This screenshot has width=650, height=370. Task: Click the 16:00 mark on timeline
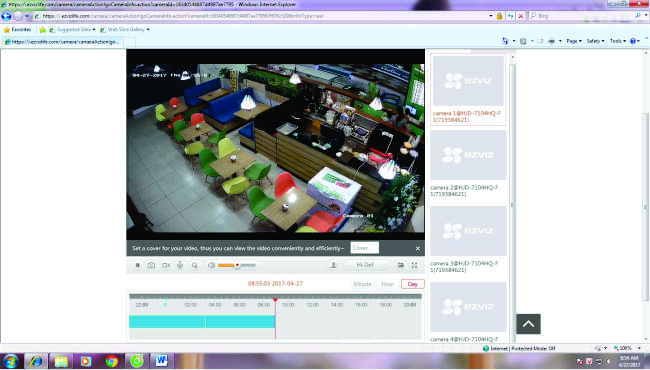click(x=361, y=305)
